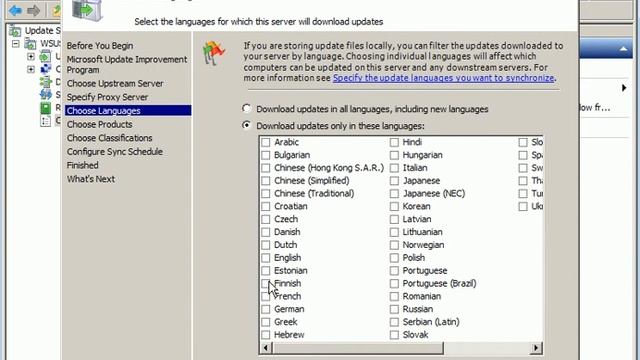Go to Before You Begin wizard step
Screen dimensions: 640x360
click(x=100, y=46)
